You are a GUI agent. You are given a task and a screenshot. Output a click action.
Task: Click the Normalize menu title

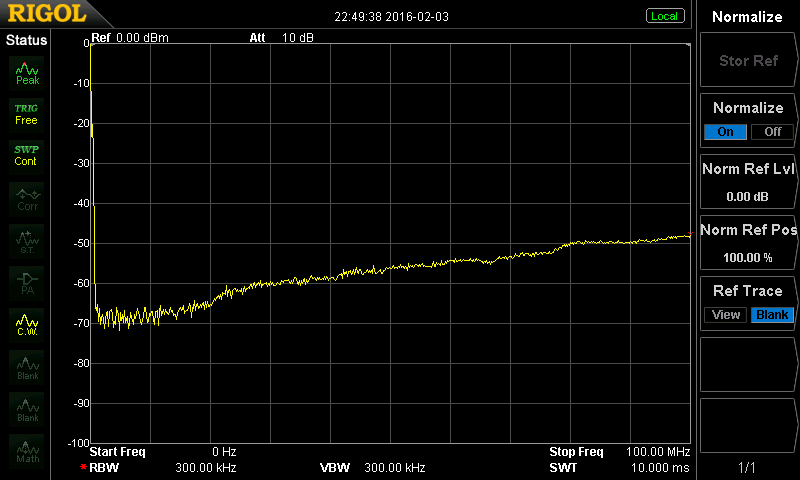tap(748, 17)
